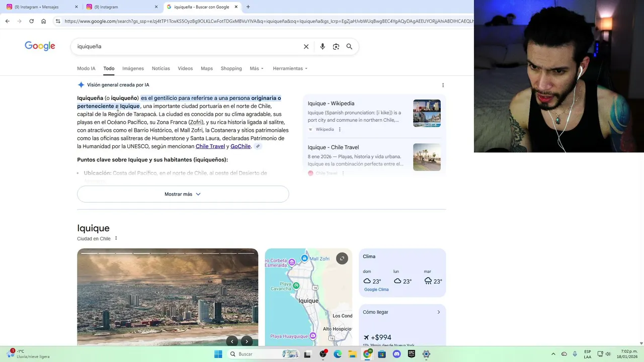Launch OBS Studio from the taskbar

[x=323, y=354]
